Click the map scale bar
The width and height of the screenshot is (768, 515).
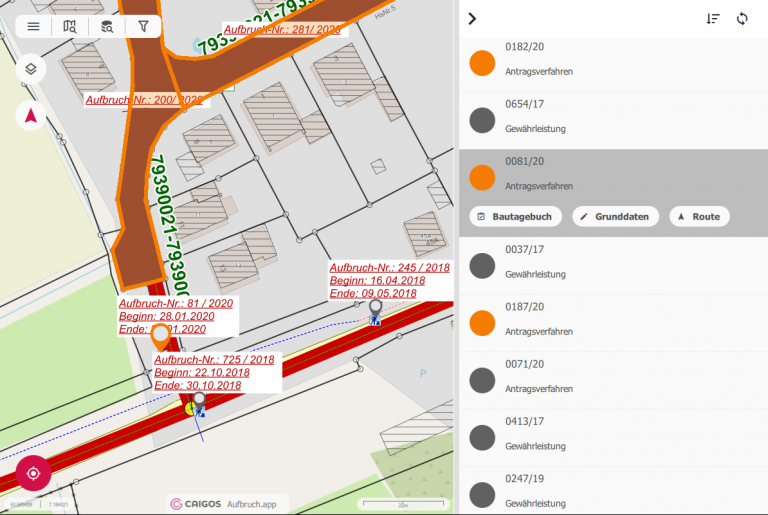(403, 504)
